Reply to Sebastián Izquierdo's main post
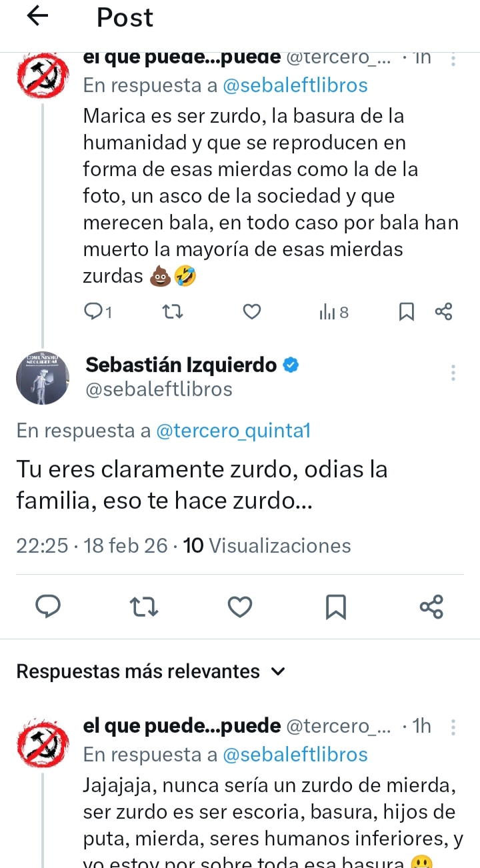This screenshot has height=868, width=480. pos(48,606)
